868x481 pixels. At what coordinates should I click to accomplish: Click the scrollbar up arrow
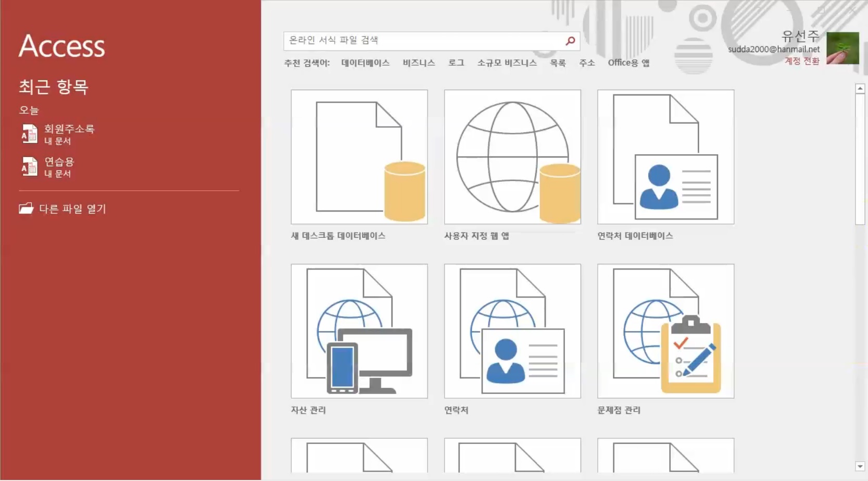tap(860, 89)
